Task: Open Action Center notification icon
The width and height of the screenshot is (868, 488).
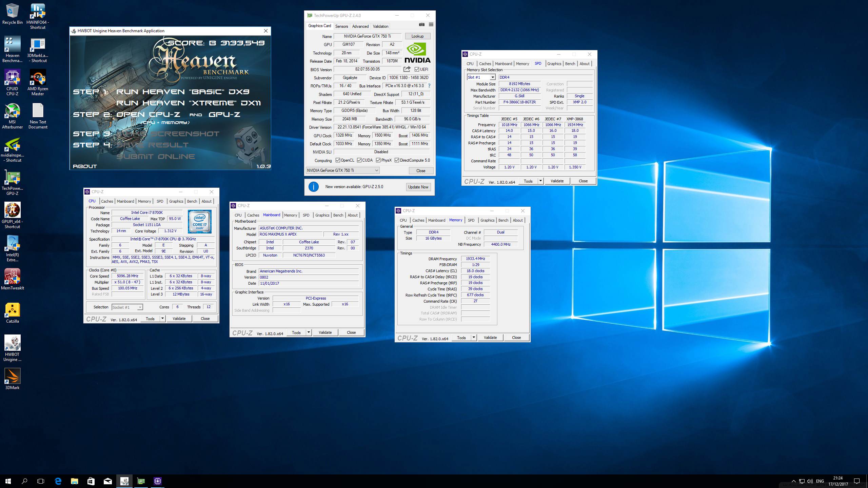Action: click(857, 481)
